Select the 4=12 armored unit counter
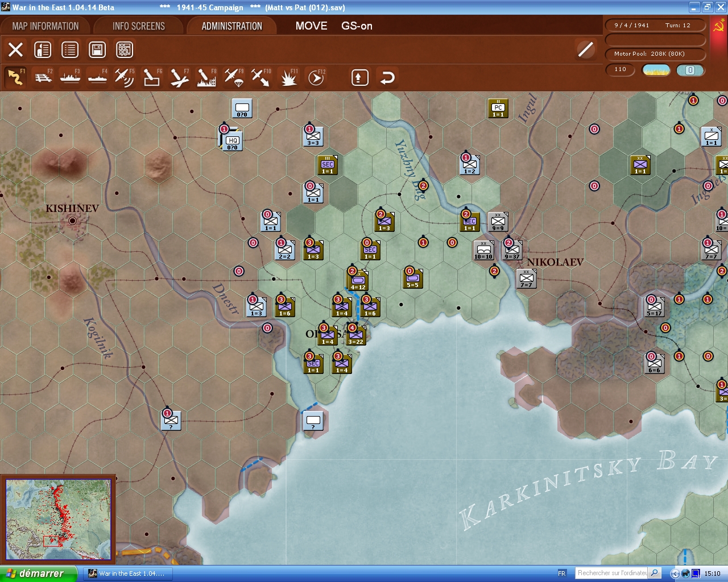This screenshot has height=582, width=728. click(x=358, y=280)
